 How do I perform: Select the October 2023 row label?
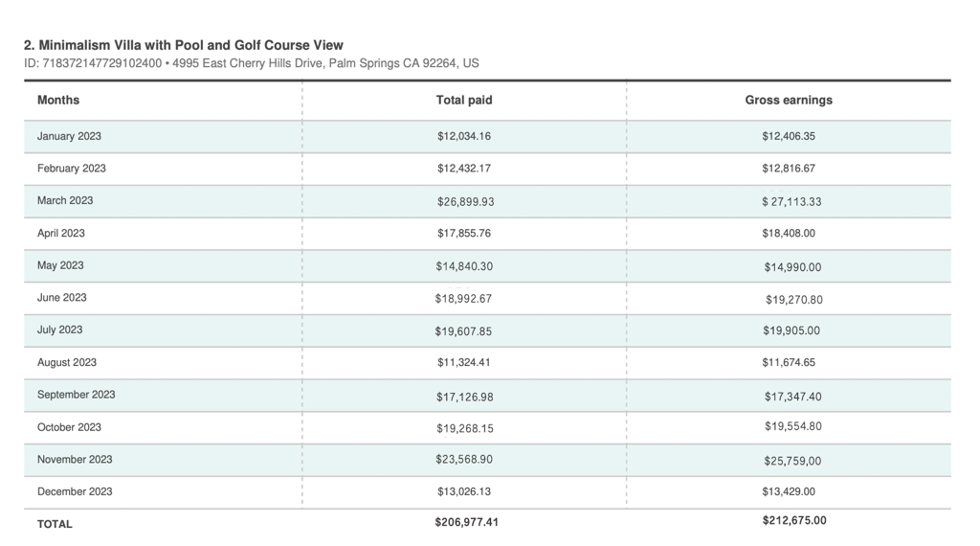69,428
